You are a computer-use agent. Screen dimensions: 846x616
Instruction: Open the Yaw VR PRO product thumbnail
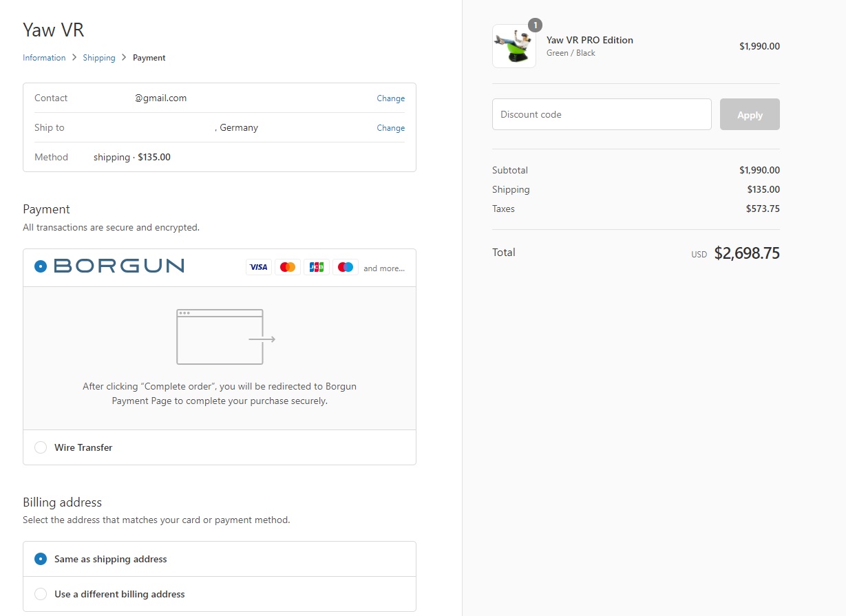point(514,46)
